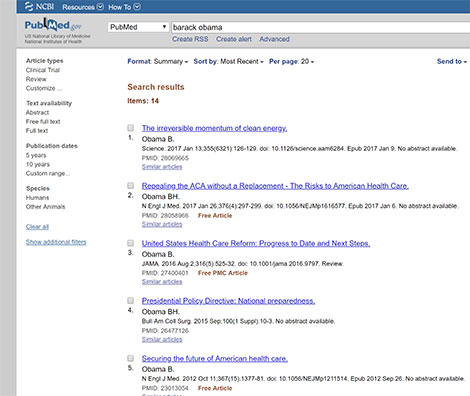Open Custom range date filter

coord(48,173)
